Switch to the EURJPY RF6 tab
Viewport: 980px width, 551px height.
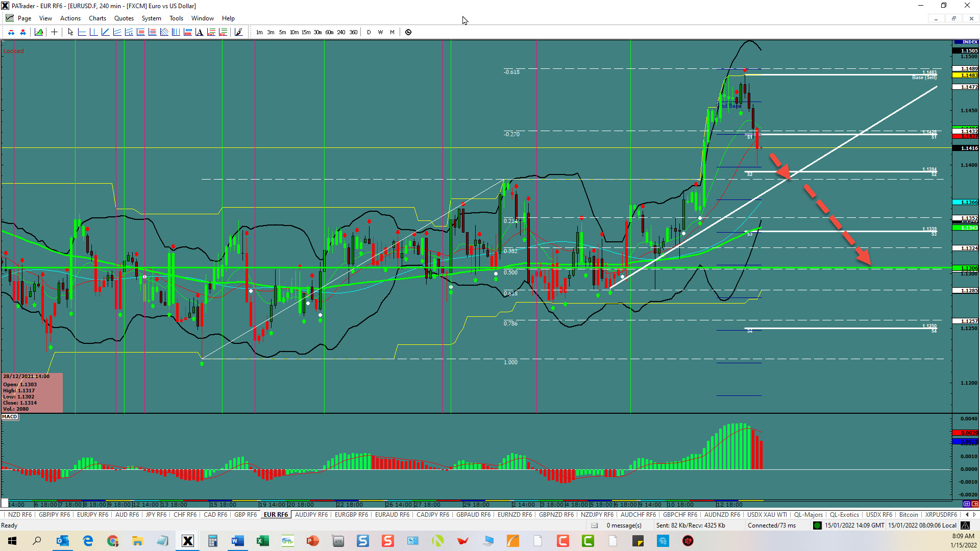pyautogui.click(x=92, y=515)
